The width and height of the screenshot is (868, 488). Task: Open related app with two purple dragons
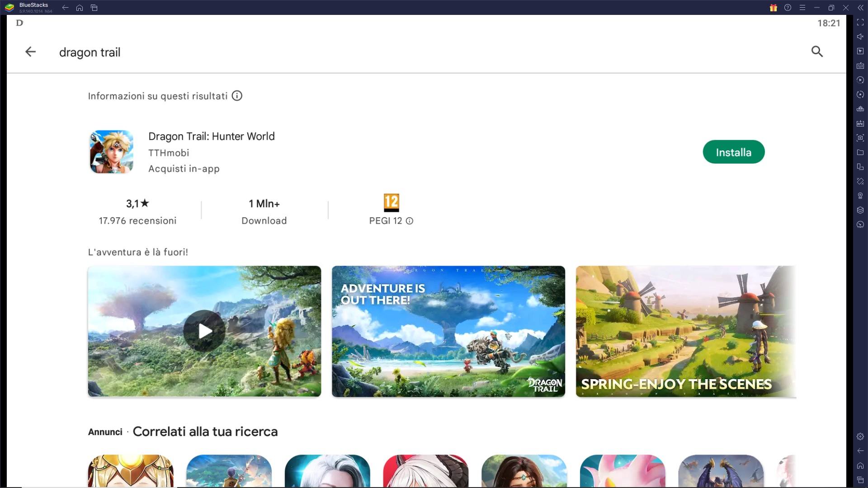(x=721, y=470)
